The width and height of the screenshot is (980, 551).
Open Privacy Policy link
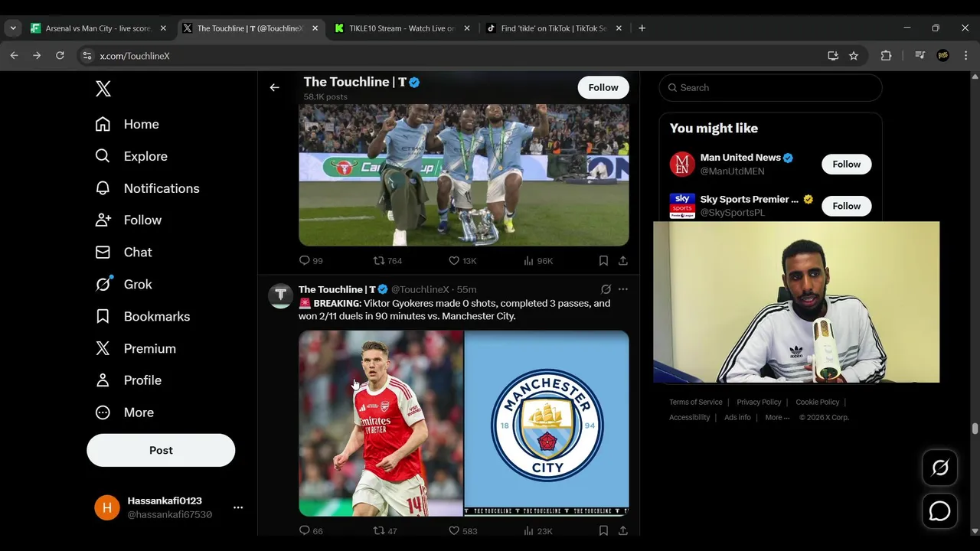[759, 402]
